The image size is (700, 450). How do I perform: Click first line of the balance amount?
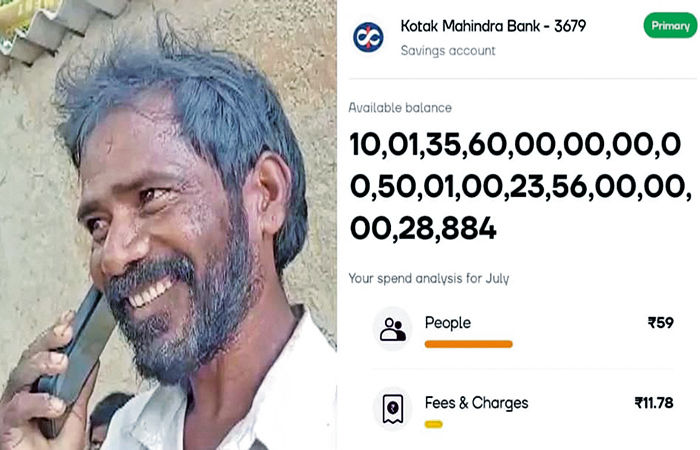[516, 146]
